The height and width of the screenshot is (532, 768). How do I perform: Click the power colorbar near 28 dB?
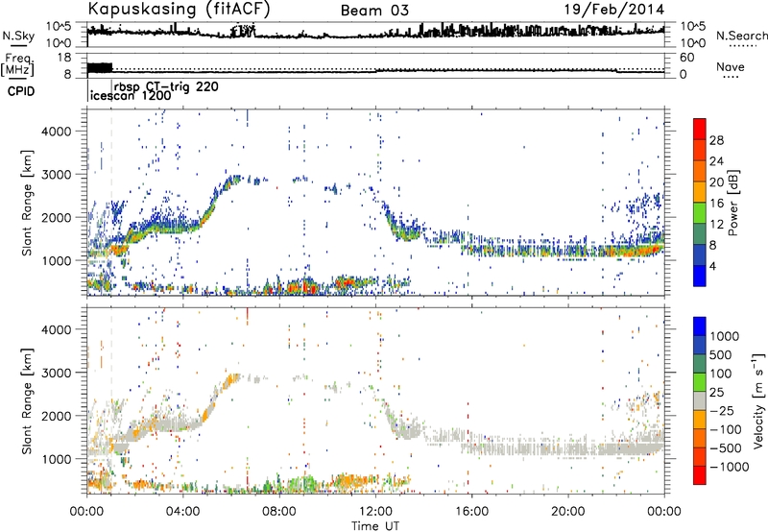700,140
